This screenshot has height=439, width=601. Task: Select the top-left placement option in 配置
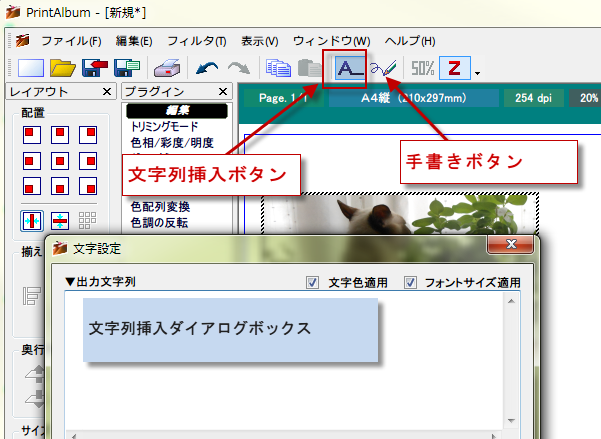coord(32,134)
